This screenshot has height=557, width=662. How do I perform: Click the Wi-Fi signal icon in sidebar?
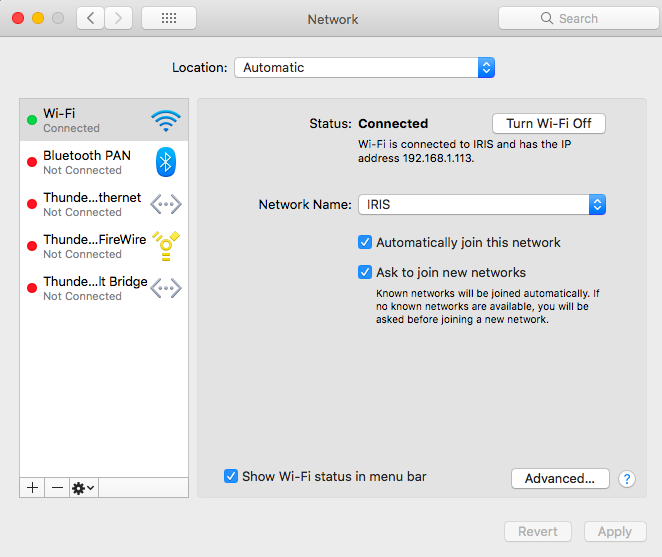tap(165, 121)
